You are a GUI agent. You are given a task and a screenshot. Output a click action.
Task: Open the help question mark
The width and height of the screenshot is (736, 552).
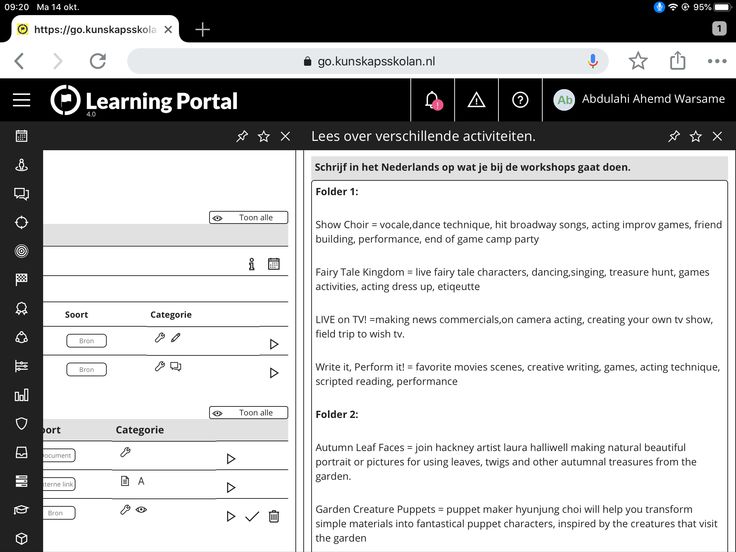520,100
